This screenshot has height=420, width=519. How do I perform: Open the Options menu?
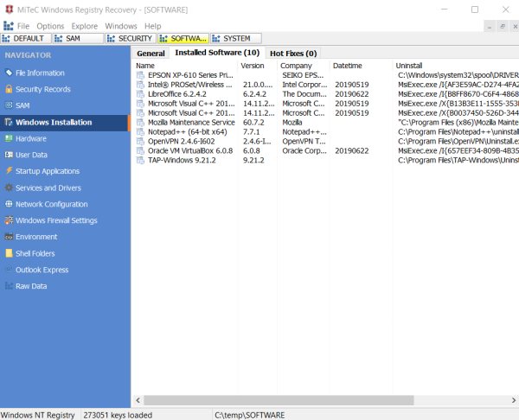coord(50,26)
